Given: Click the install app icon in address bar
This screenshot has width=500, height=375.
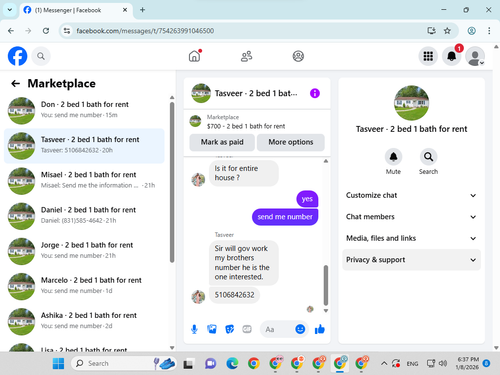Looking at the screenshot, I should coord(431,31).
